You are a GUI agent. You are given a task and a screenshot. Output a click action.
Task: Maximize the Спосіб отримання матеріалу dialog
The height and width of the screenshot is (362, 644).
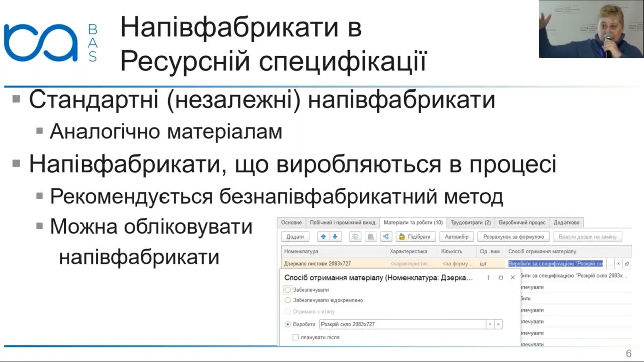coord(501,278)
